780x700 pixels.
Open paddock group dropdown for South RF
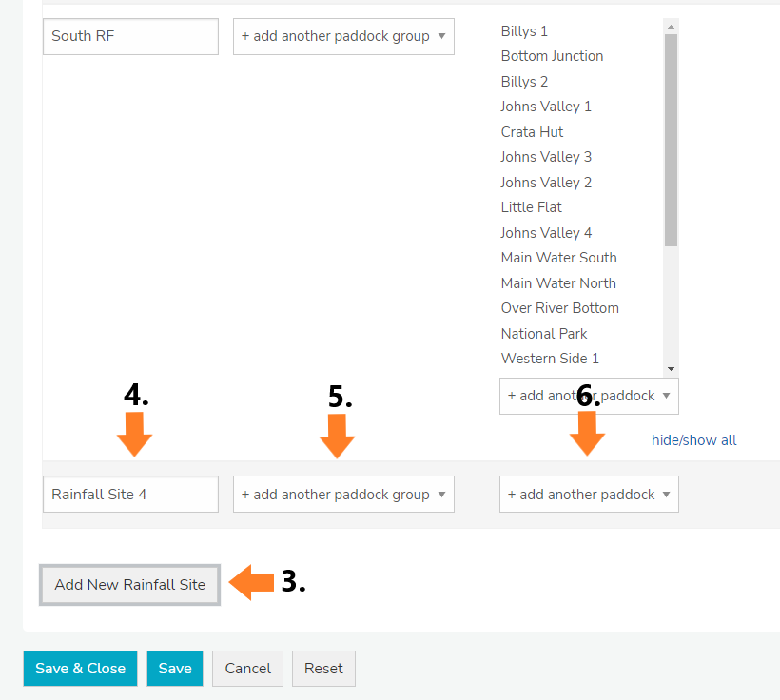click(x=343, y=36)
